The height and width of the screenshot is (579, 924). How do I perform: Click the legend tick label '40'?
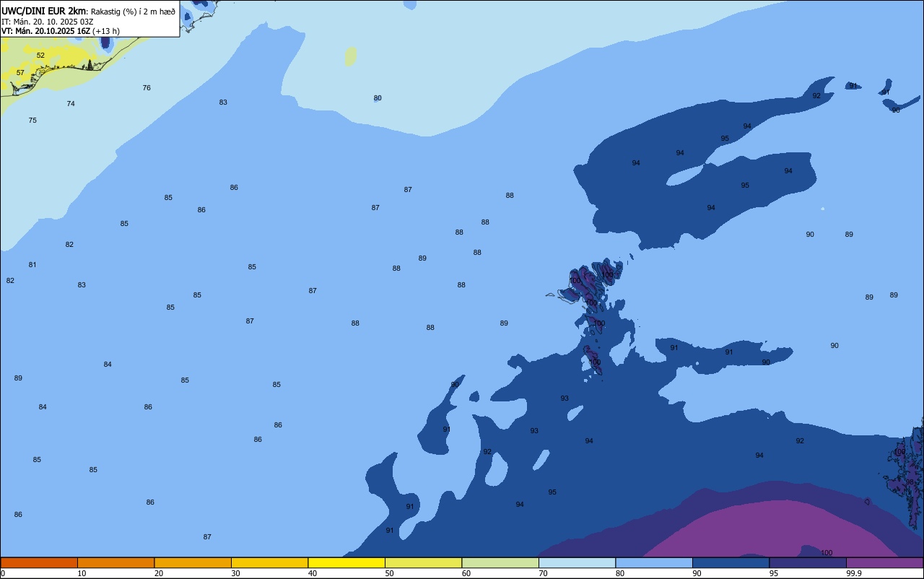click(313, 573)
